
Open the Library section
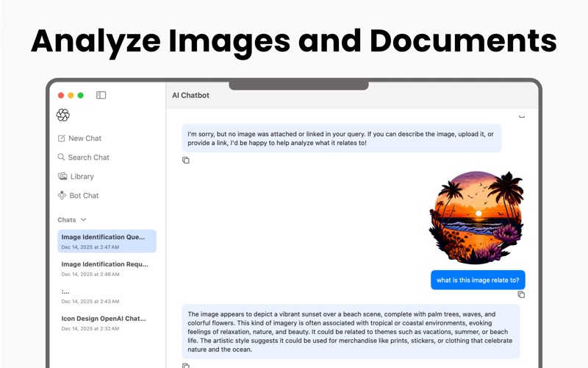click(76, 177)
